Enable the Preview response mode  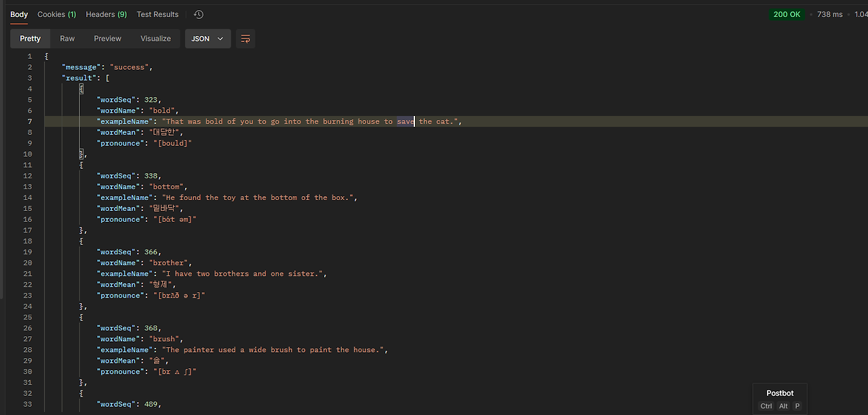coord(107,39)
